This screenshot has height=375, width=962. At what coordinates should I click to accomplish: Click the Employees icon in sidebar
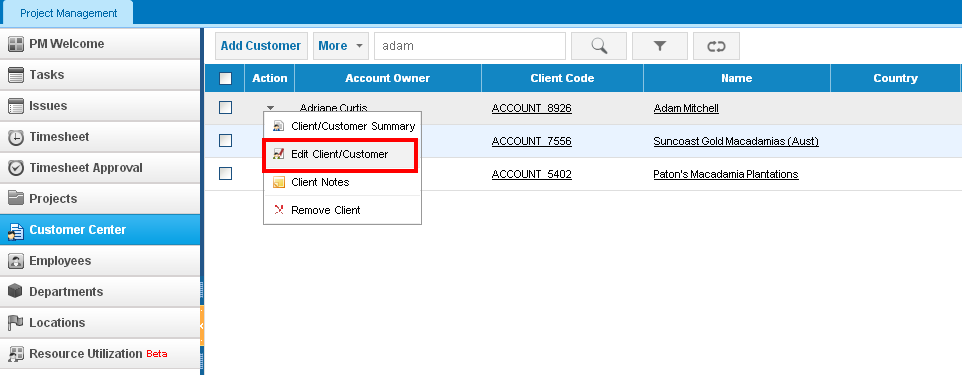pos(16,261)
